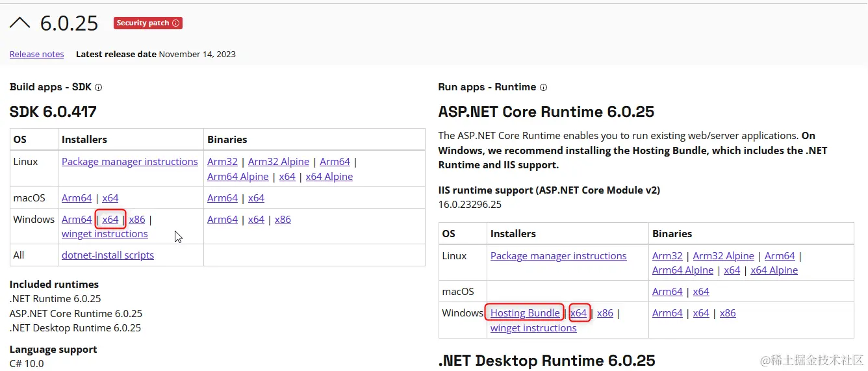Download SDK Linux x64 Alpine binary
868x371 pixels.
point(329,177)
